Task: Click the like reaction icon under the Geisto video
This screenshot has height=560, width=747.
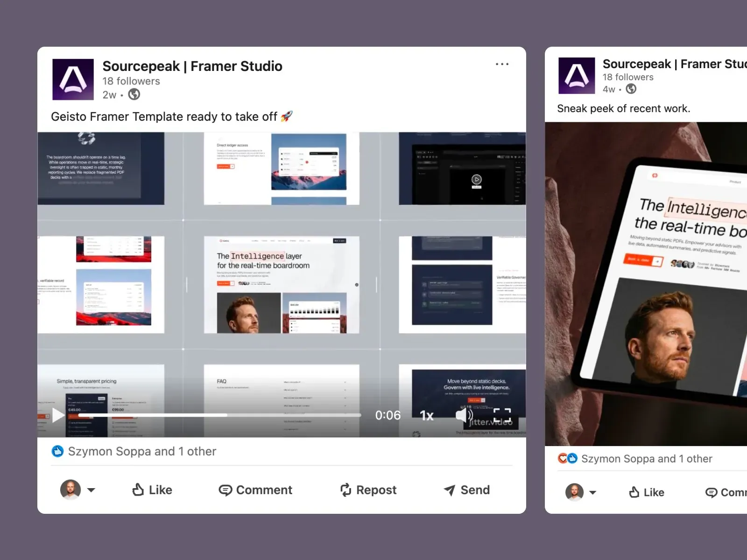Action: pyautogui.click(x=57, y=451)
